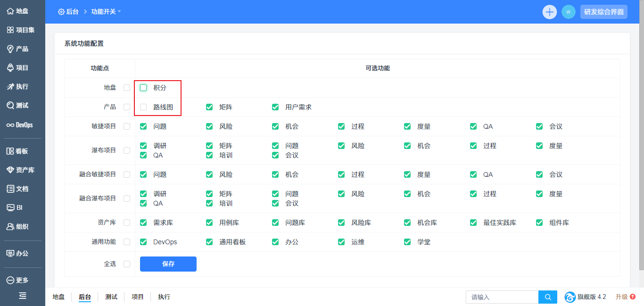Enable the 路线图 checkbox
644x306 pixels.
[x=143, y=107]
